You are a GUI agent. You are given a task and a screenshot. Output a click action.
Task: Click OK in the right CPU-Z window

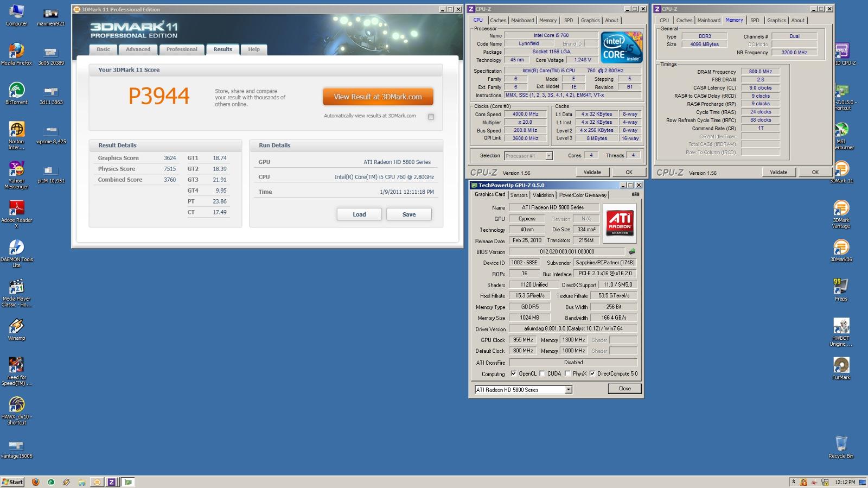tap(815, 172)
